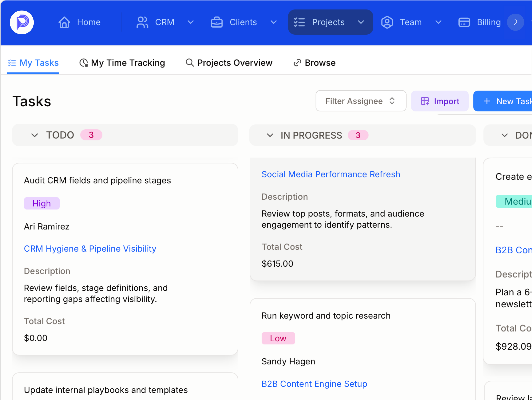
Task: Click the Low priority tag
Action: coord(278,338)
